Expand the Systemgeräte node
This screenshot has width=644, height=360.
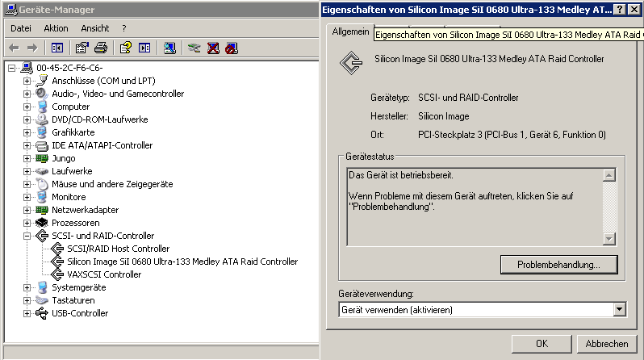click(x=27, y=287)
